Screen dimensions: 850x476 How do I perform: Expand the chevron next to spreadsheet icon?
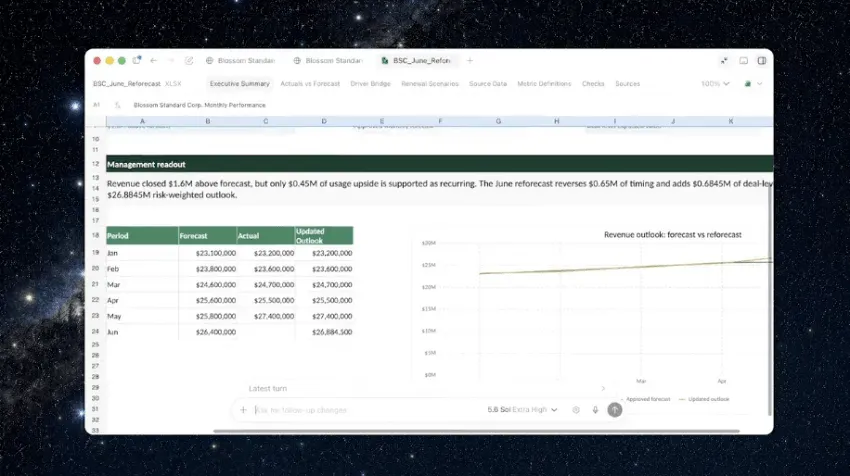(x=759, y=84)
